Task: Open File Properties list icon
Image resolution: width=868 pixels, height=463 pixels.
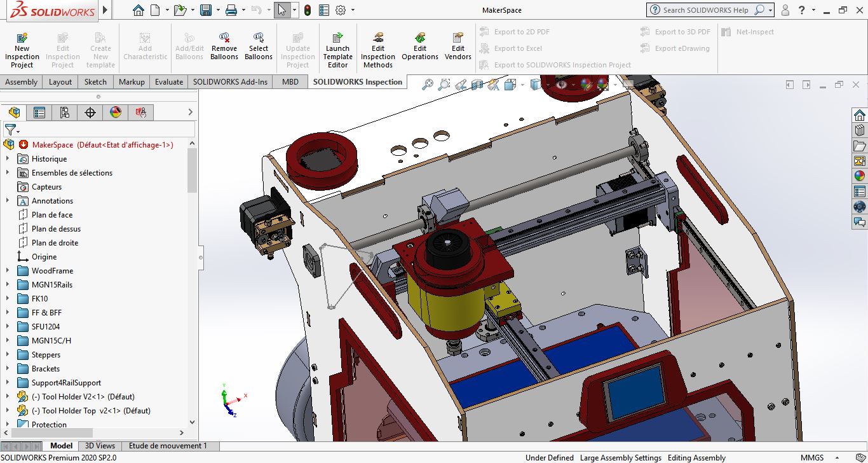Action: point(324,10)
